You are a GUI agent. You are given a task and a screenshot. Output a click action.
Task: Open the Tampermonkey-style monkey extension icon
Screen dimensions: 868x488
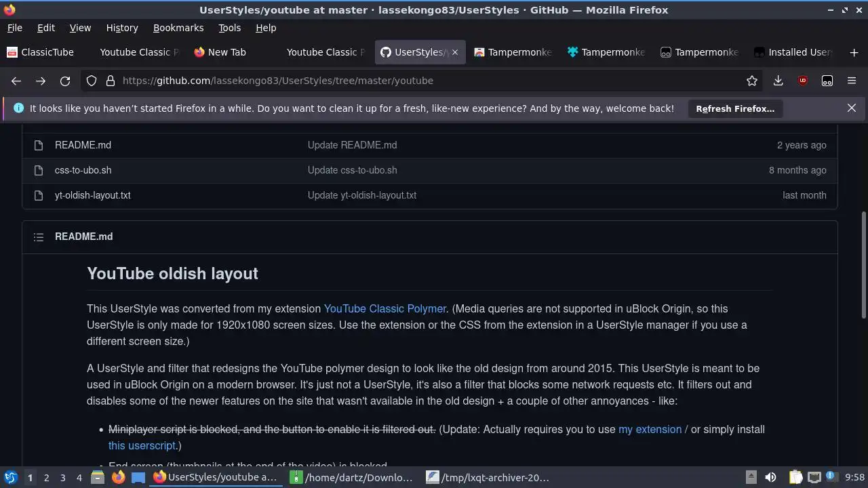pyautogui.click(x=827, y=81)
